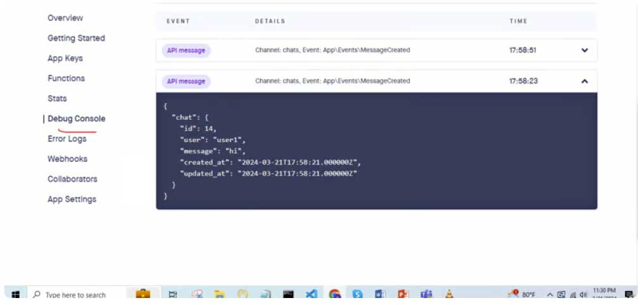Open Skype from the taskbar
644x305 pixels.
click(x=357, y=294)
